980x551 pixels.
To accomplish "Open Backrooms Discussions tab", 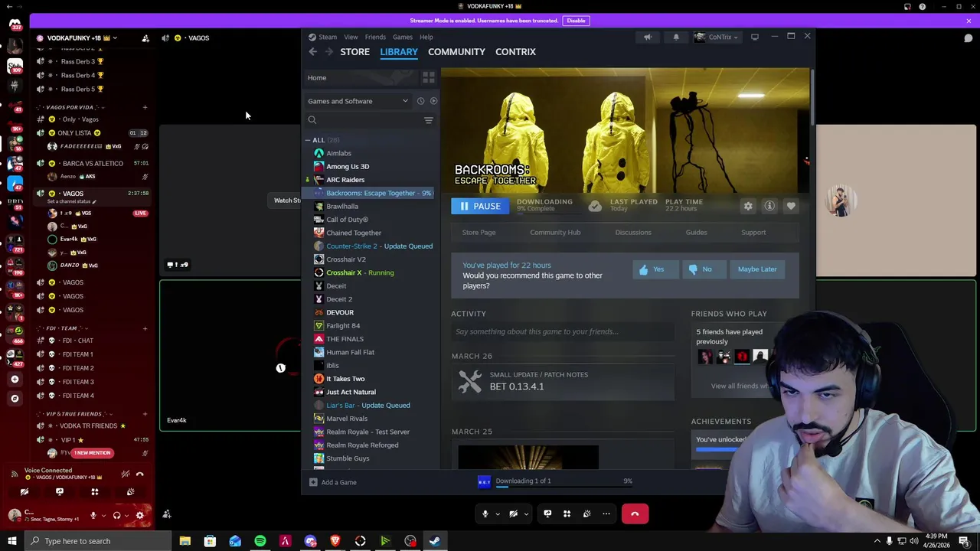I will pos(633,232).
